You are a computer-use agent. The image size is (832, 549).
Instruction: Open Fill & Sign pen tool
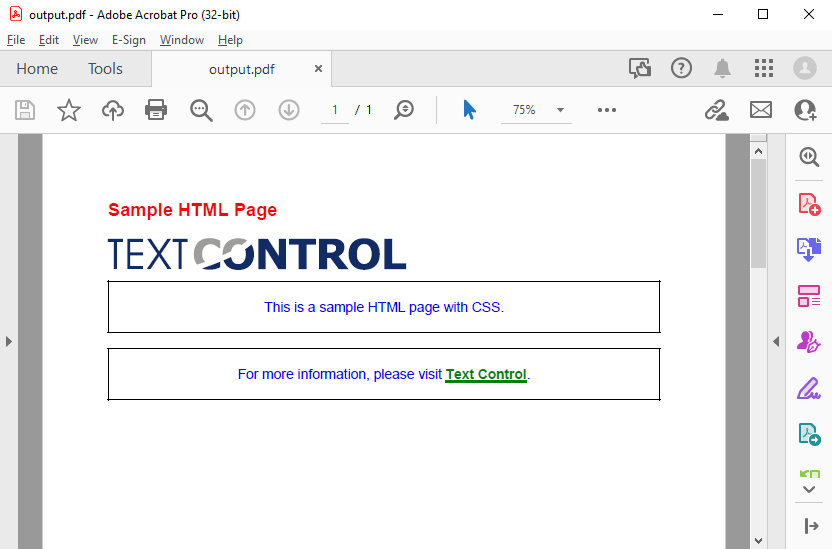809,388
